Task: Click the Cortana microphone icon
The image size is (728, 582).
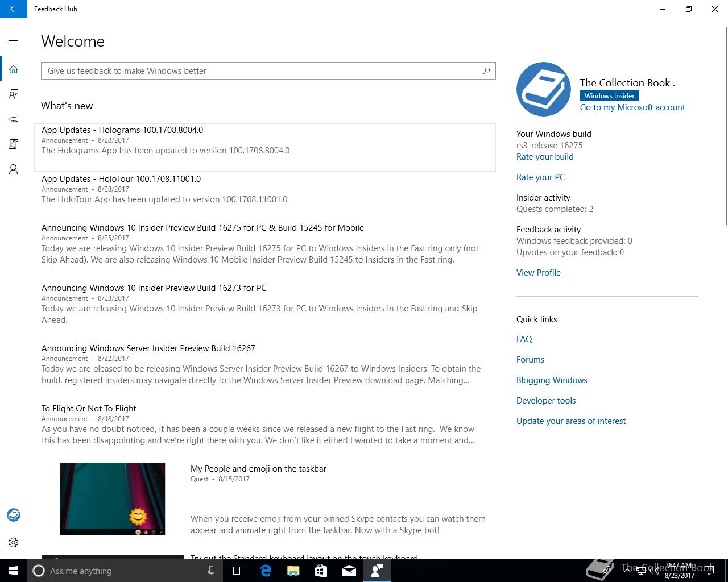Action: pyautogui.click(x=211, y=571)
